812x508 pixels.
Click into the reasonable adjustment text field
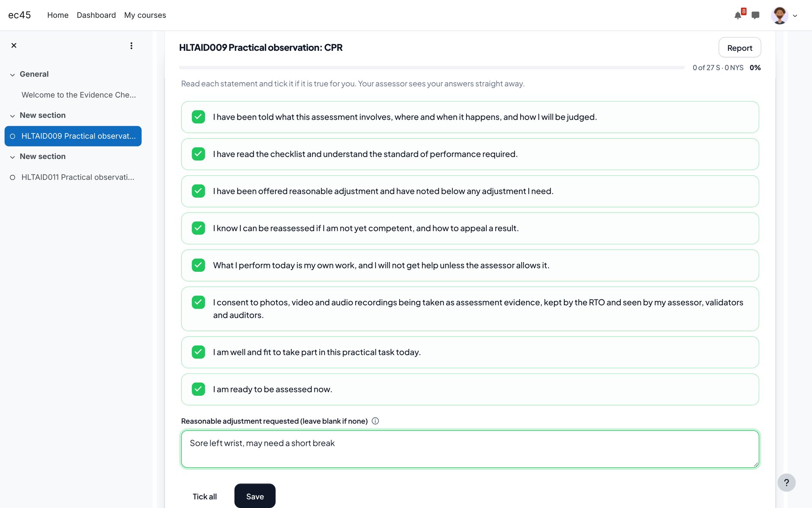coord(470,449)
